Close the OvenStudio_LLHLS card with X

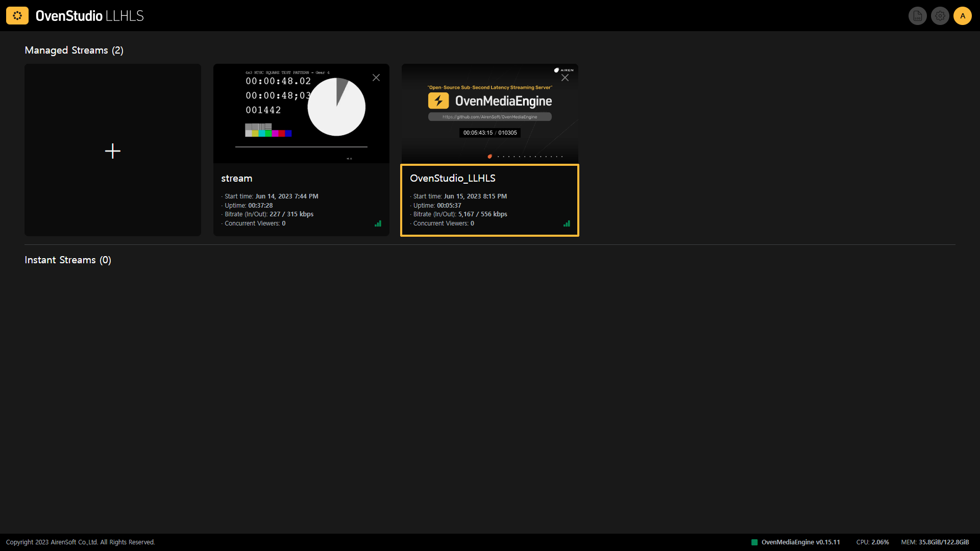click(x=565, y=78)
